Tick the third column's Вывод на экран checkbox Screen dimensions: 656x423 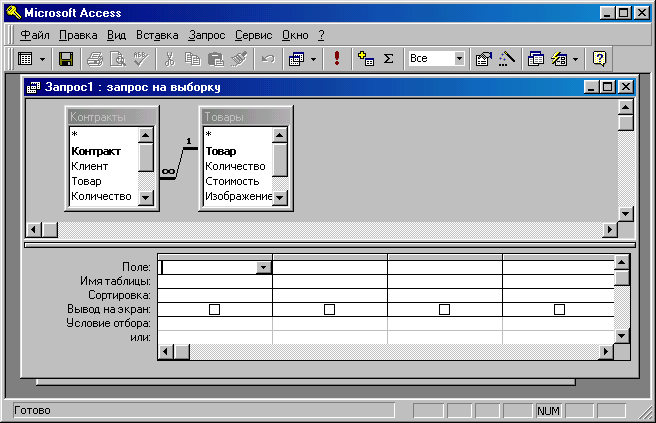[444, 309]
